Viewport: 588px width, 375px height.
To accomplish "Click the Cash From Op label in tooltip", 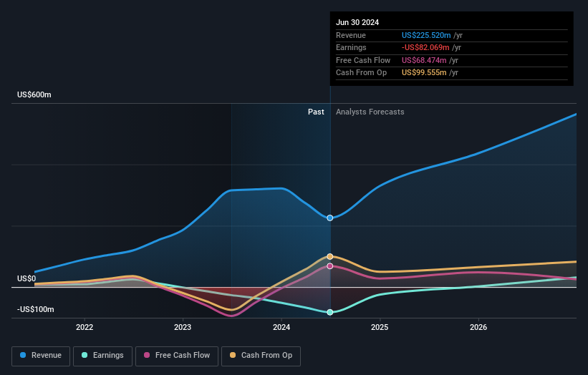I will click(361, 73).
